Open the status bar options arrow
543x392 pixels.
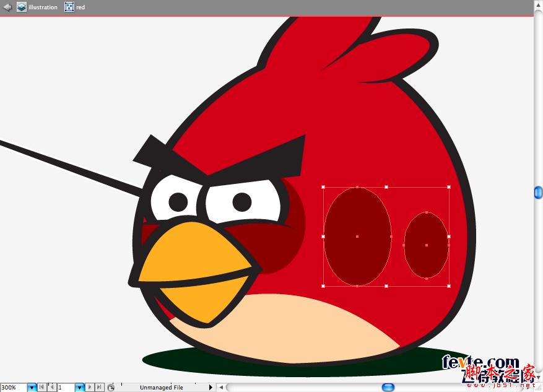pos(211,387)
